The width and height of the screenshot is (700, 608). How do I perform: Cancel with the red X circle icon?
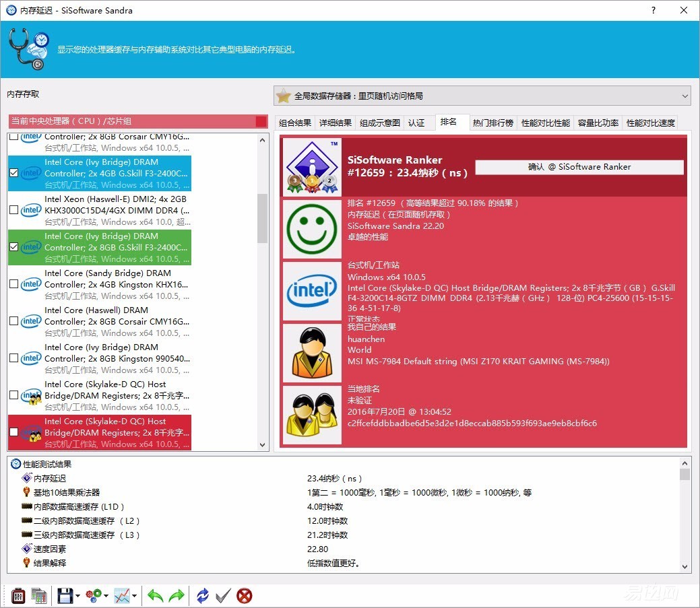click(244, 595)
